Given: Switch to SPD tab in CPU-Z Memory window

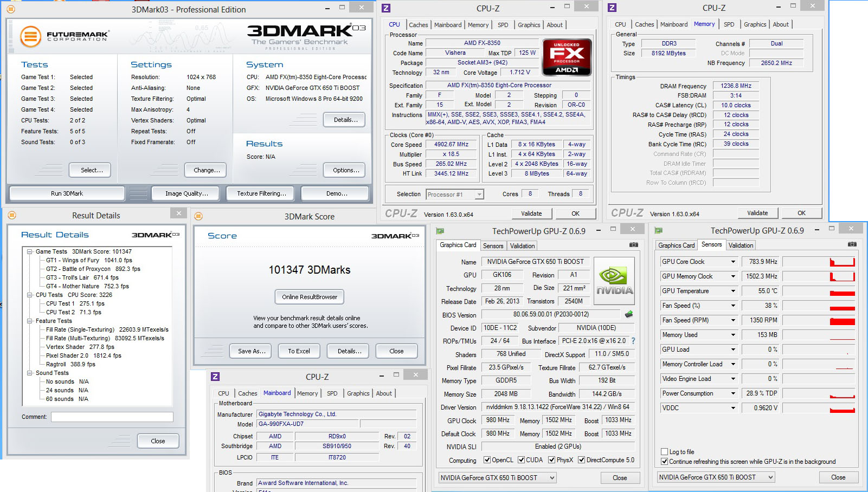Looking at the screenshot, I should tap(729, 24).
